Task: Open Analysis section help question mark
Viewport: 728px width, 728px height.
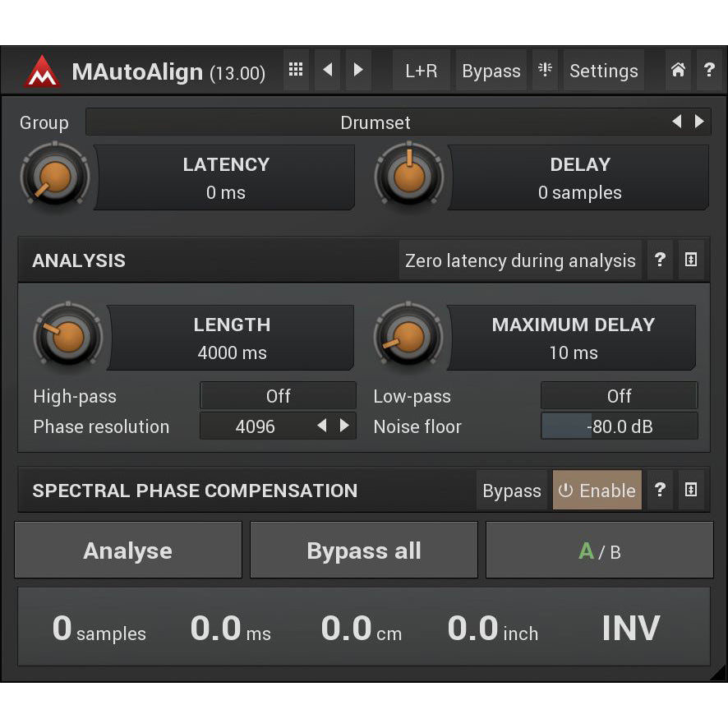Action: pyautogui.click(x=660, y=260)
